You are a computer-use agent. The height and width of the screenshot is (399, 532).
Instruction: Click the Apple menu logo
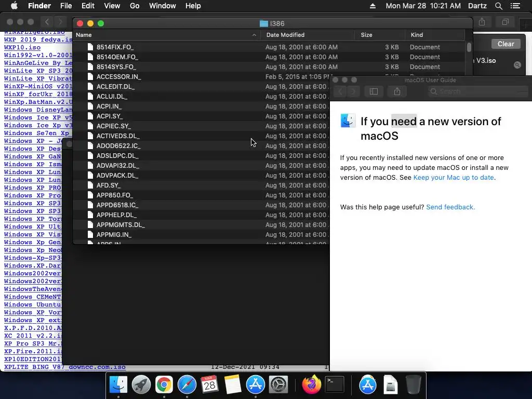[14, 6]
